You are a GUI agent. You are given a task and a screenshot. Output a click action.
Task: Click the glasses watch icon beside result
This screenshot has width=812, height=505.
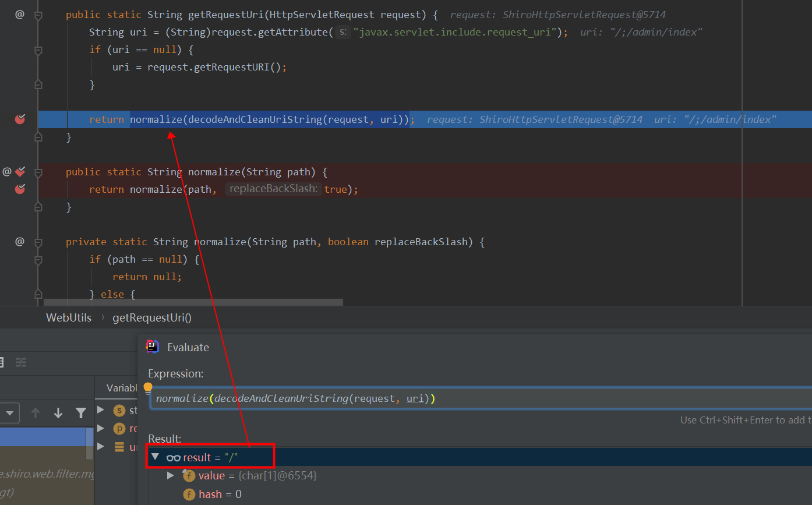click(x=173, y=458)
